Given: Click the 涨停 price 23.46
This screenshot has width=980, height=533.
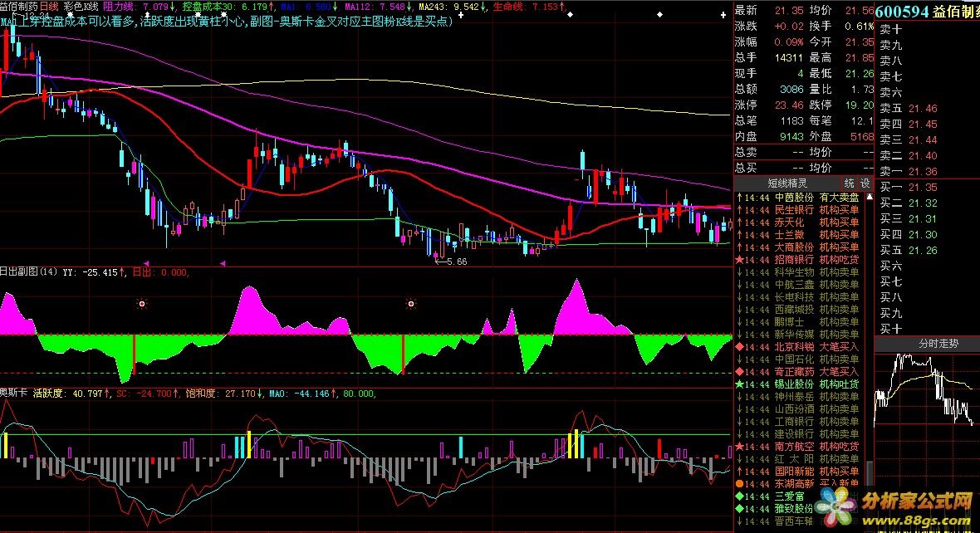Looking at the screenshot, I should 789,105.
